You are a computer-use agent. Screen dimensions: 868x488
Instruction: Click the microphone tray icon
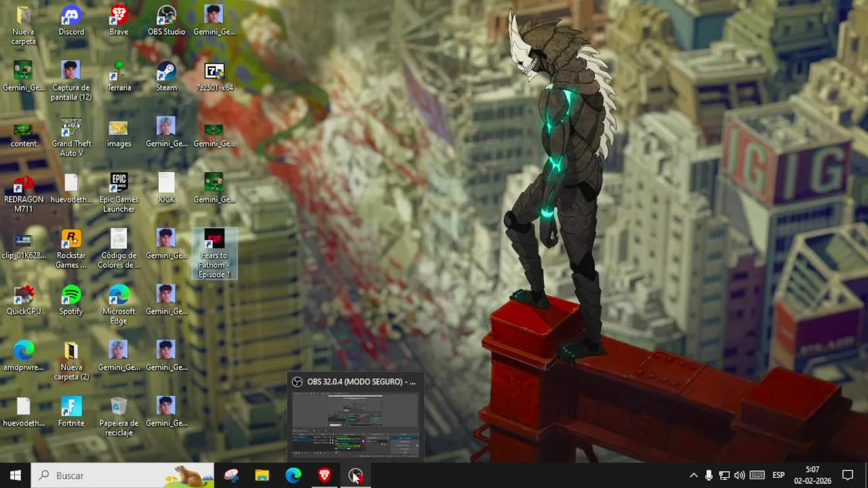click(709, 475)
